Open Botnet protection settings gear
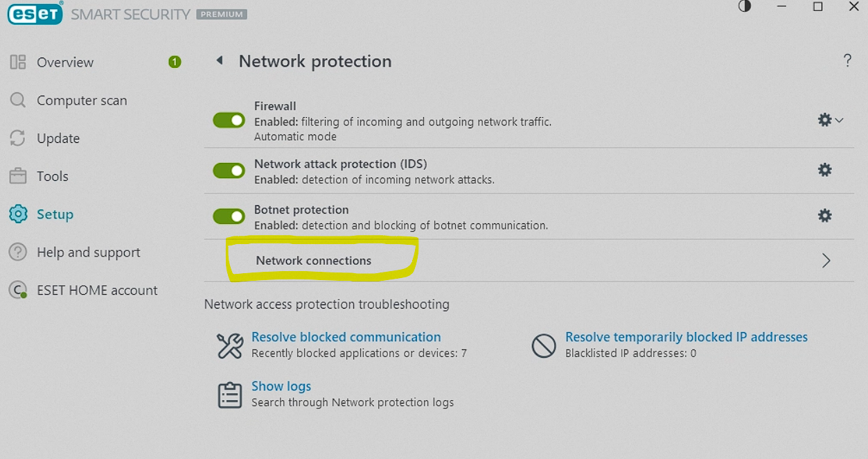The image size is (868, 459). (x=824, y=216)
